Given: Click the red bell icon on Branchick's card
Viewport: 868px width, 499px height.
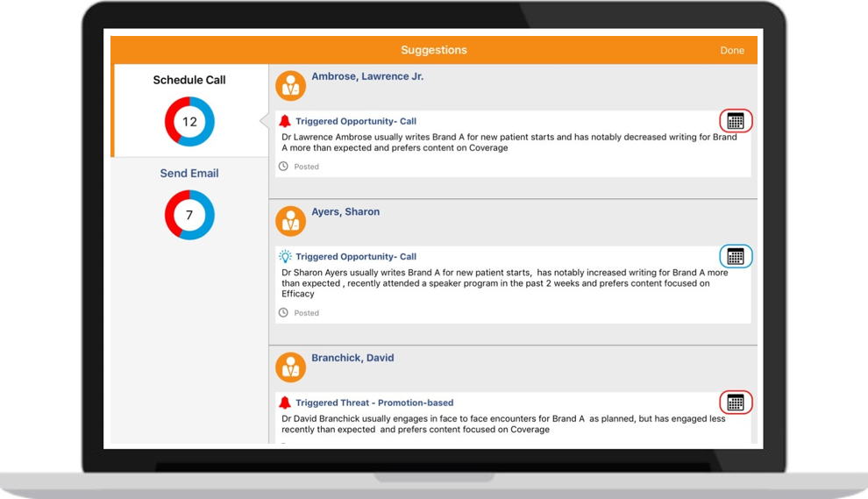Looking at the screenshot, I should pos(285,403).
